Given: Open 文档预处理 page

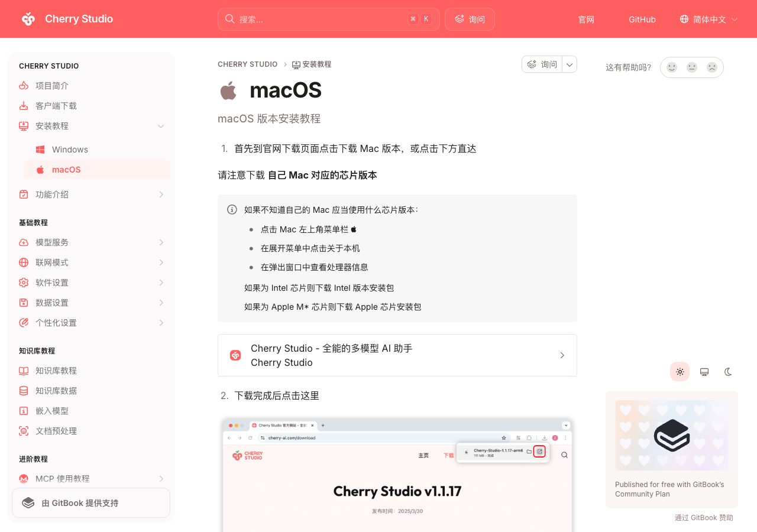Looking at the screenshot, I should point(92,431).
